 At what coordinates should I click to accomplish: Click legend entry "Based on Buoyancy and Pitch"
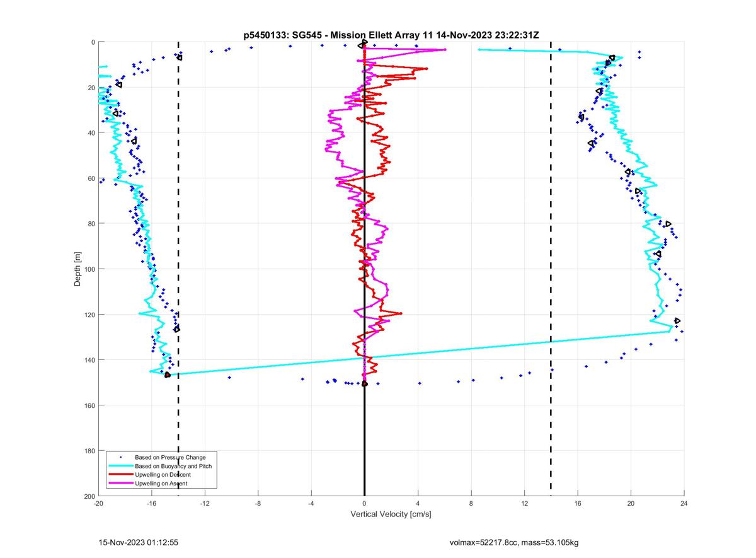(x=173, y=465)
